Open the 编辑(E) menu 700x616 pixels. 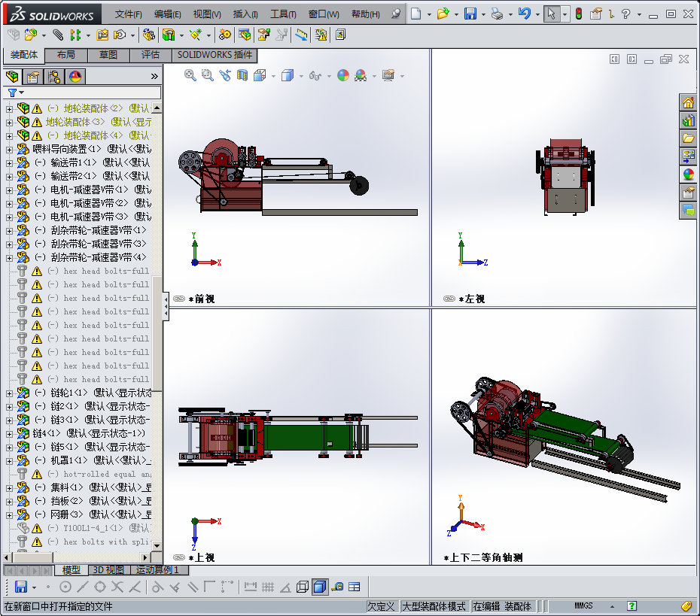168,14
